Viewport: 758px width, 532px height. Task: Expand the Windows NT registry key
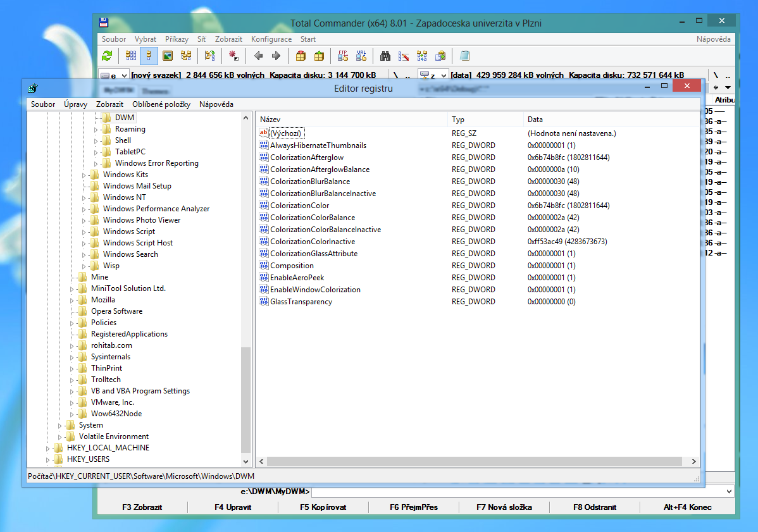coord(84,197)
